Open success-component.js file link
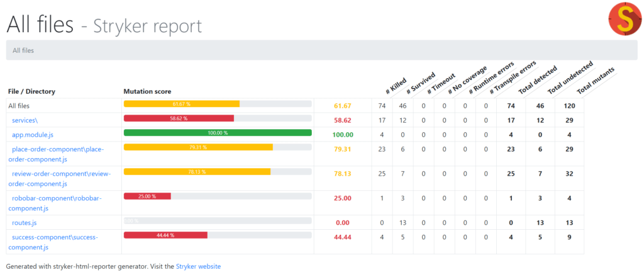The width and height of the screenshot is (644, 272). (x=53, y=242)
